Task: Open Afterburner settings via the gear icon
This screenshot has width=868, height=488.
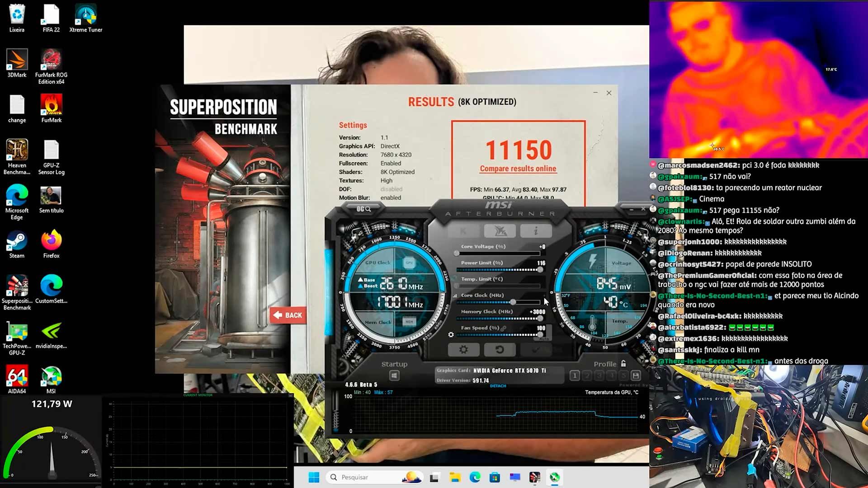Action: (463, 350)
